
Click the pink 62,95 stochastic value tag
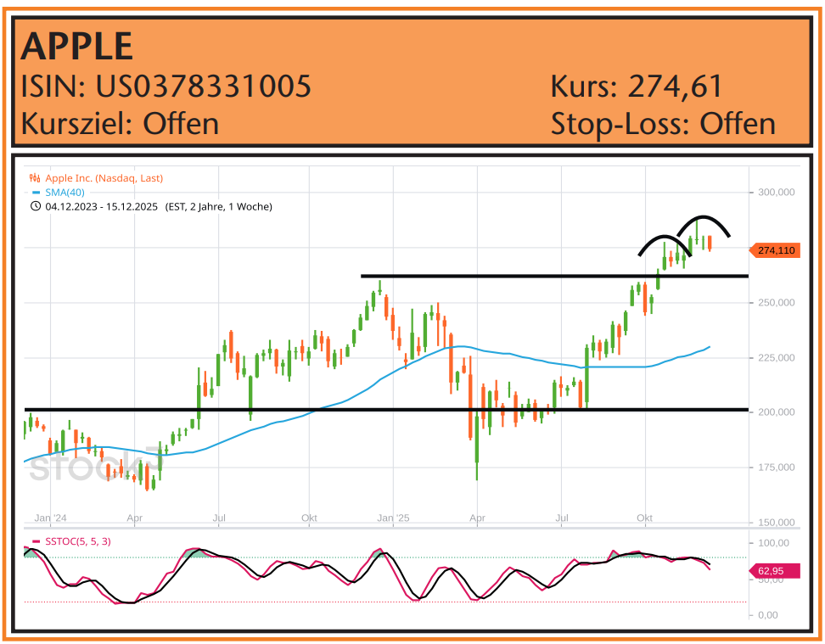[772, 571]
